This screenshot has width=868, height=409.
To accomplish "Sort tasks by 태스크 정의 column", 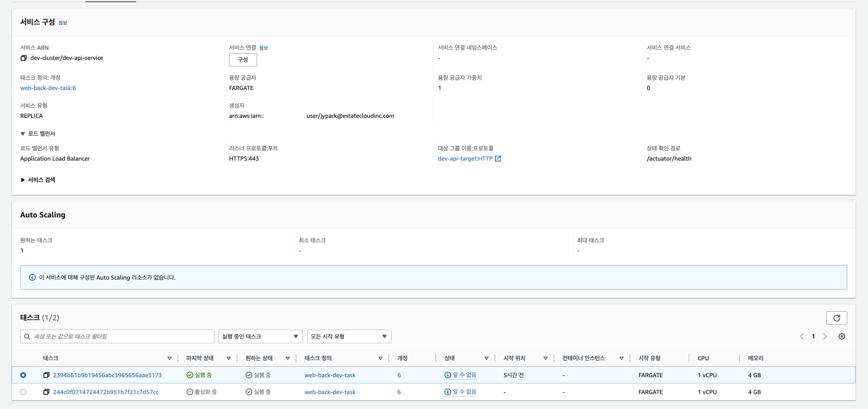I will click(381, 358).
